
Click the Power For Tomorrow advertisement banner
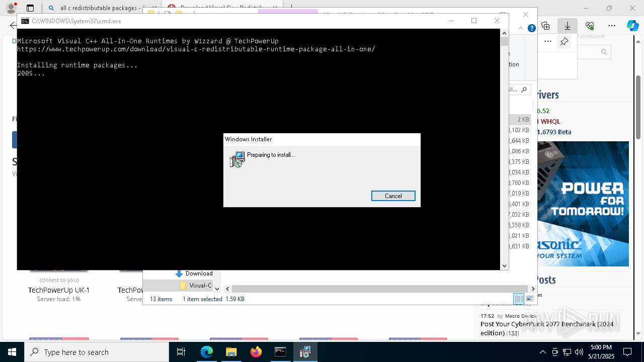coord(583,204)
